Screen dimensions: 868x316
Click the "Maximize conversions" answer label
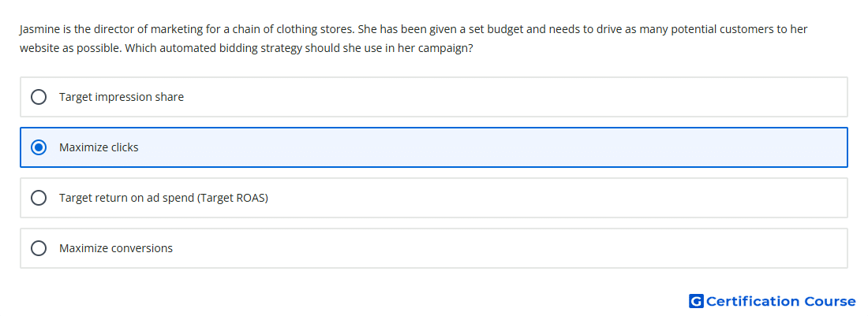[x=116, y=248]
